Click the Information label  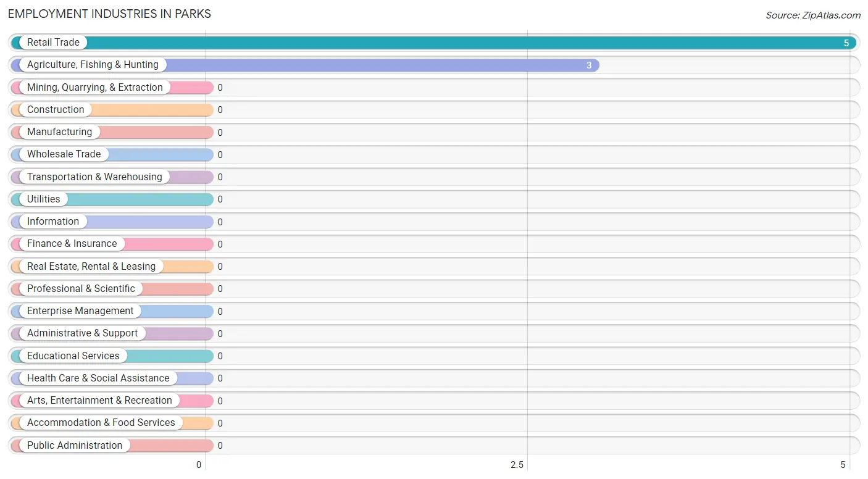click(x=53, y=222)
